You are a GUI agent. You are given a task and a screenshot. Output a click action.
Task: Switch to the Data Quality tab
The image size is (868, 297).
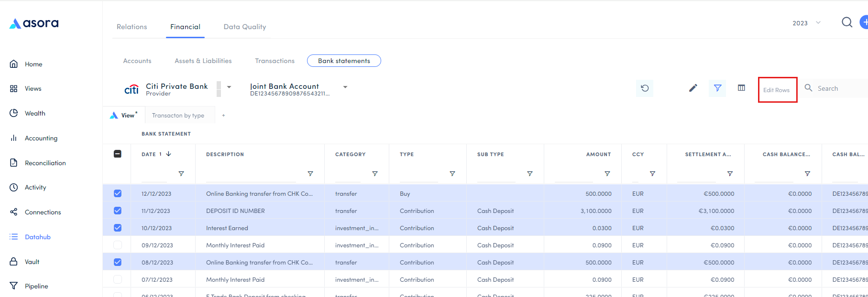click(244, 27)
